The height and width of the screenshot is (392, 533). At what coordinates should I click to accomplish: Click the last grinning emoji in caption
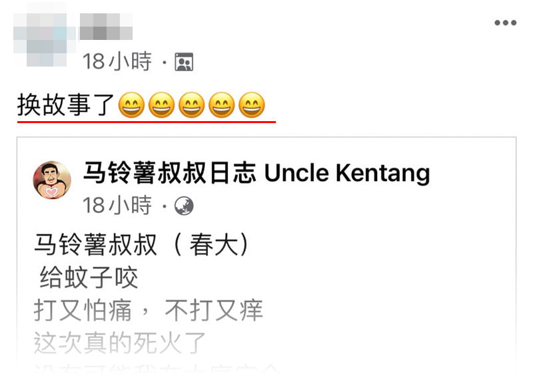[x=252, y=105]
